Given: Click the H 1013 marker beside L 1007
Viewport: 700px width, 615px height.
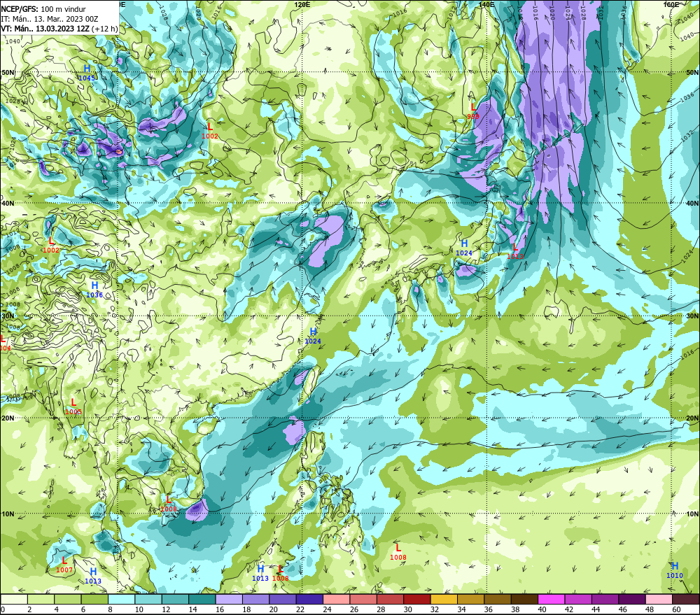Looking at the screenshot, I should point(93,577).
